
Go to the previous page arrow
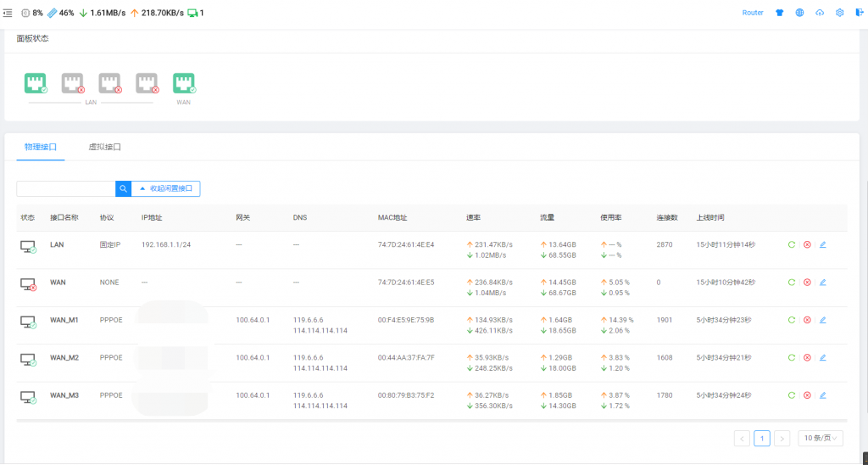742,439
